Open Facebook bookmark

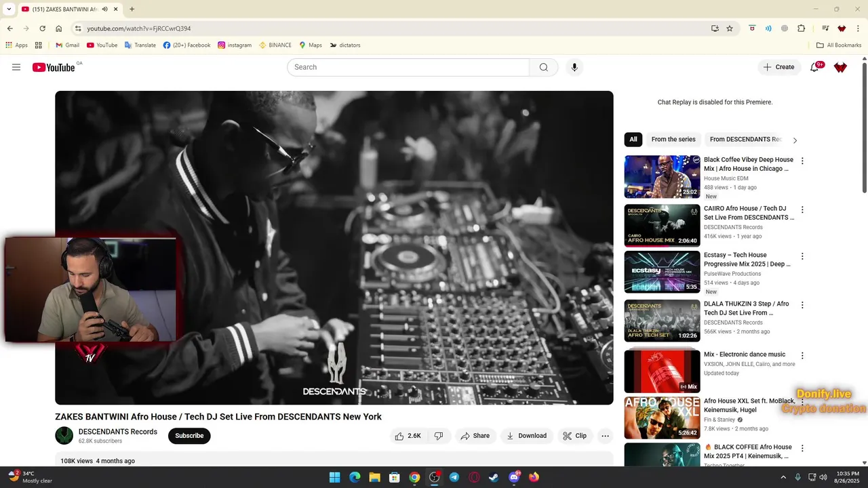(186, 45)
